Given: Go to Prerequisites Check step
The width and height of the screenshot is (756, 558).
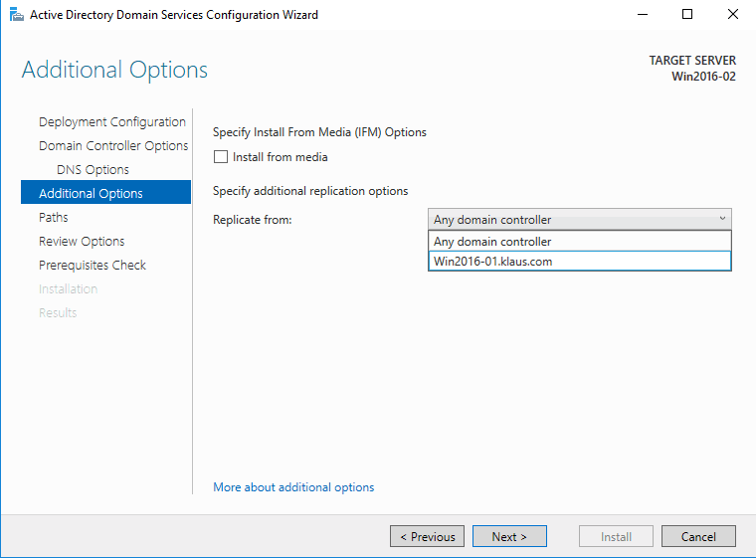Looking at the screenshot, I should (x=92, y=266).
